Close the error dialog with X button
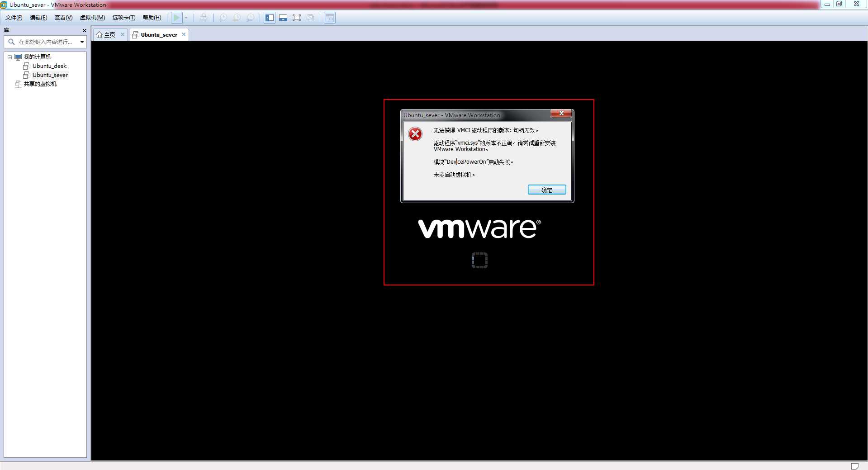 click(561, 114)
